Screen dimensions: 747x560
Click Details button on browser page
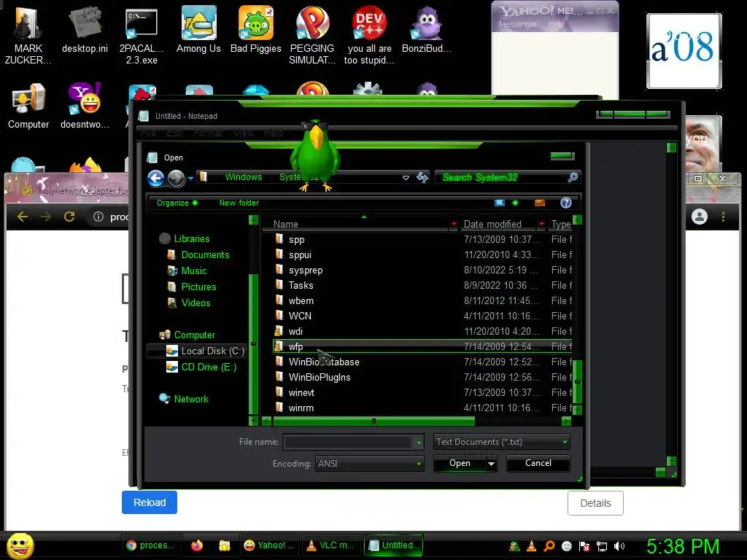pos(595,503)
